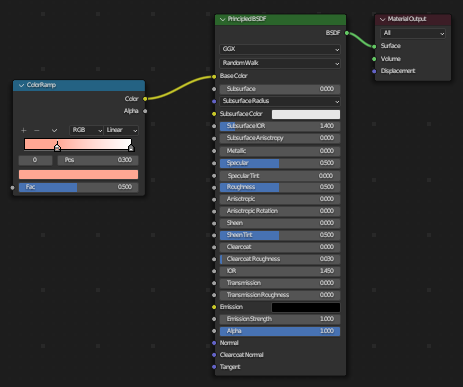Click the Pos field showing 0.300
Image resolution: width=463 pixels, height=387 pixels.
coord(98,160)
